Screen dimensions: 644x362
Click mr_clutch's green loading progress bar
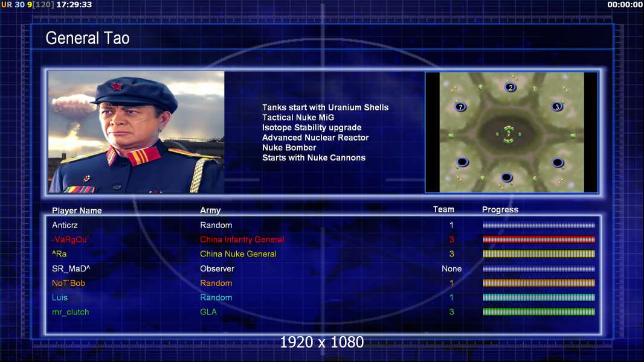point(539,312)
